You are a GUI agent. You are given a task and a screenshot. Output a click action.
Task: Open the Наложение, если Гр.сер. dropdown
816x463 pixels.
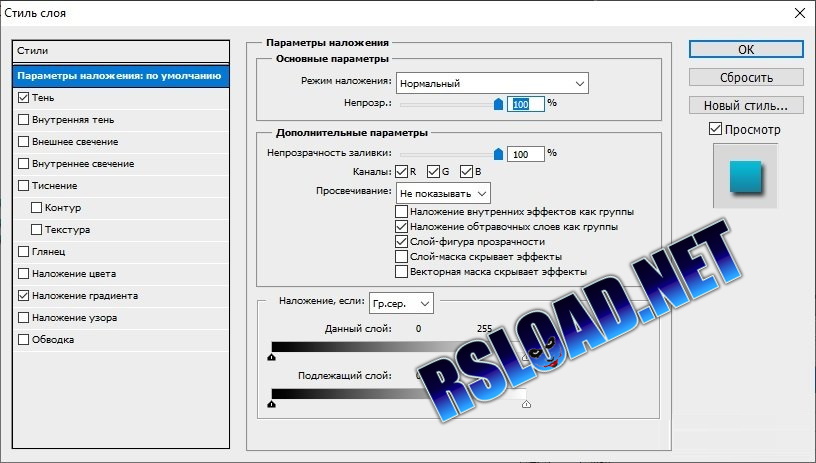tap(401, 303)
